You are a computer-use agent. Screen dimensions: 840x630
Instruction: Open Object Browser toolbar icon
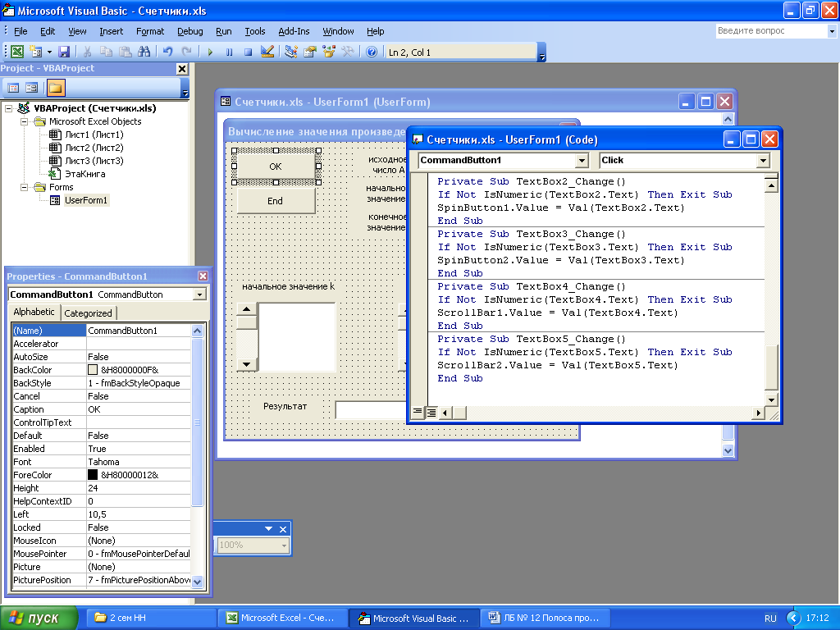coord(329,52)
